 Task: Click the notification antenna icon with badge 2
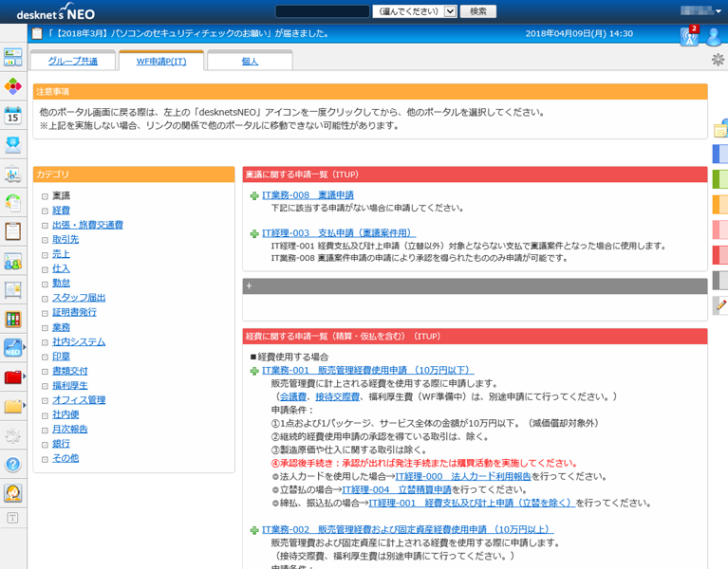click(688, 36)
